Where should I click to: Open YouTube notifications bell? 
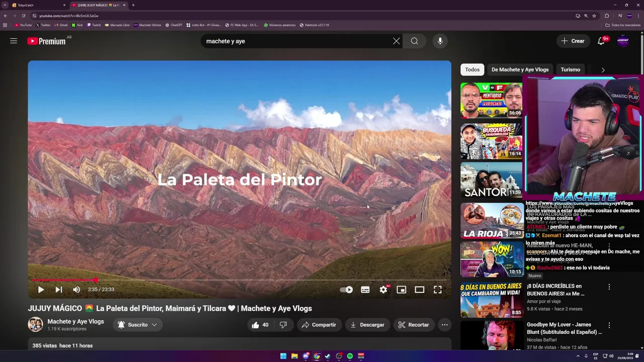[601, 41]
